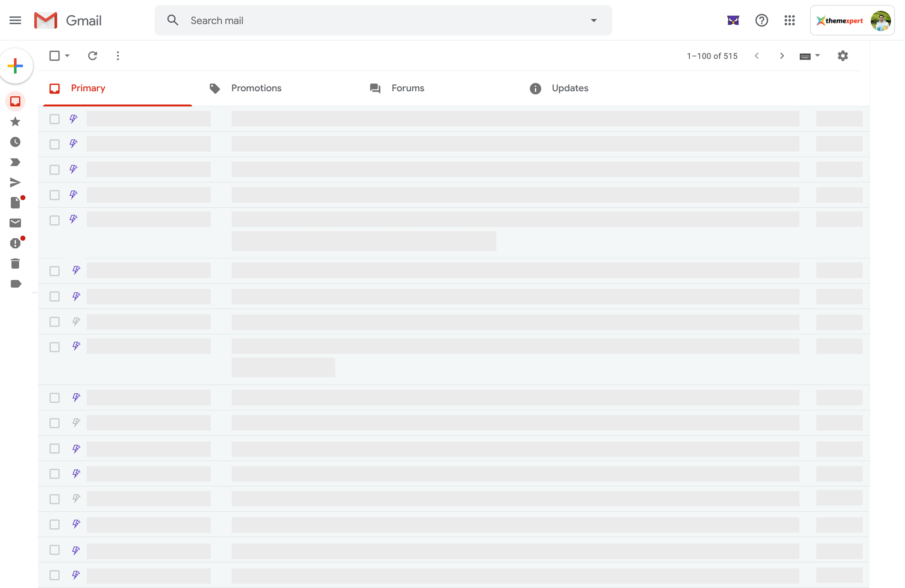Open the Drafts document icon
The height and width of the screenshot is (588, 905).
click(16, 203)
